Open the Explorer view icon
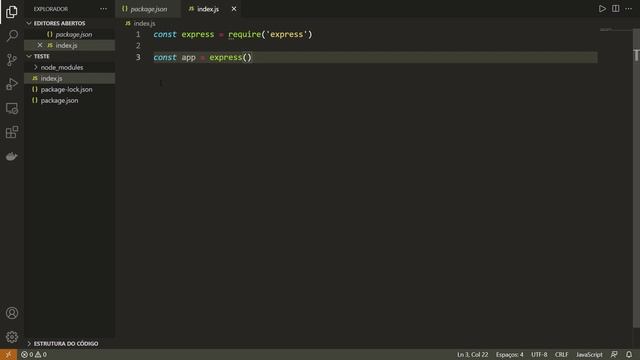640x360 pixels. coord(11,11)
